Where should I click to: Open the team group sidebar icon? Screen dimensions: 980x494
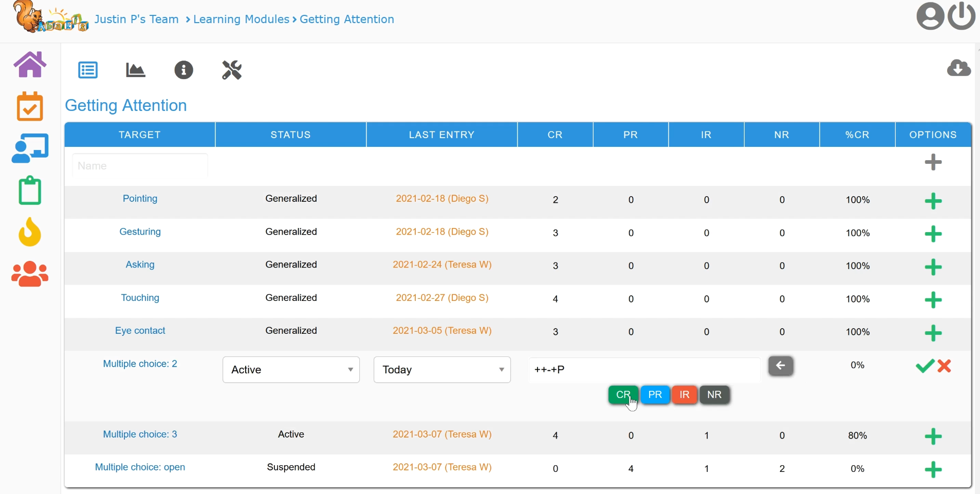point(30,274)
